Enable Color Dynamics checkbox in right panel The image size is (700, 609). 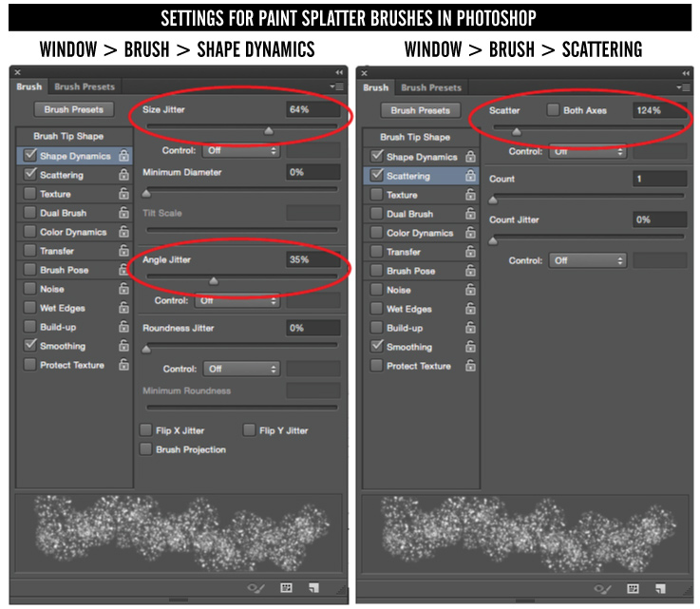pos(377,232)
